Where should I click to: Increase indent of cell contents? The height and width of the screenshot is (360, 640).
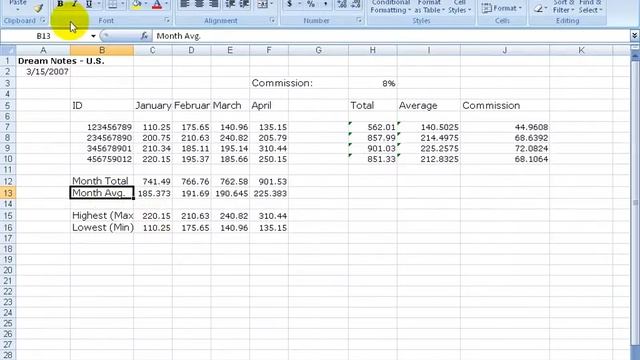point(244,4)
